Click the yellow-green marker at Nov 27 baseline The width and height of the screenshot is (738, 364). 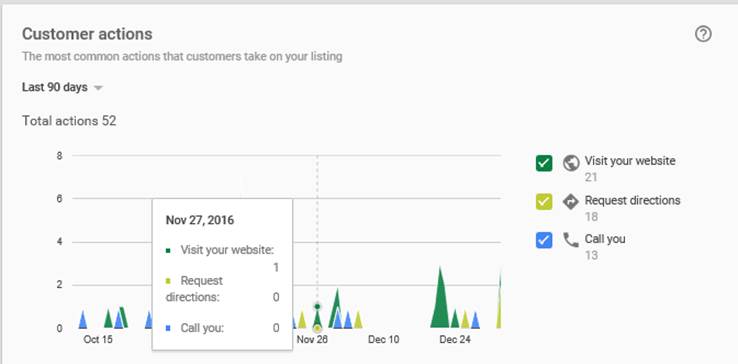pos(317,328)
